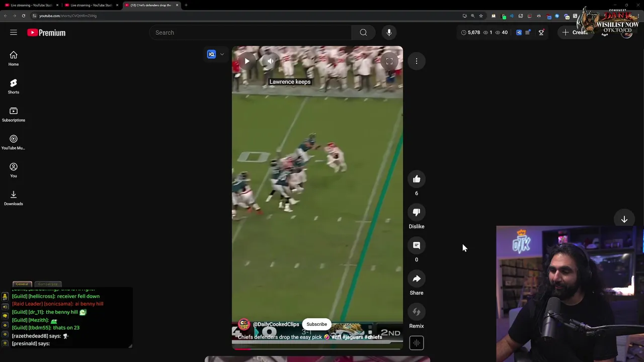
Task: Open the #jaguars hashtag link
Action: point(353,337)
